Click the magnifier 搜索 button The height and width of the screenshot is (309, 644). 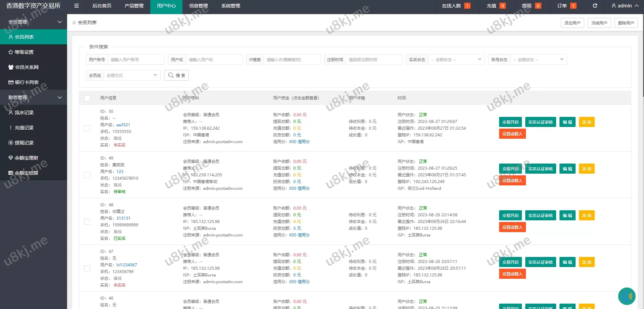(176, 75)
